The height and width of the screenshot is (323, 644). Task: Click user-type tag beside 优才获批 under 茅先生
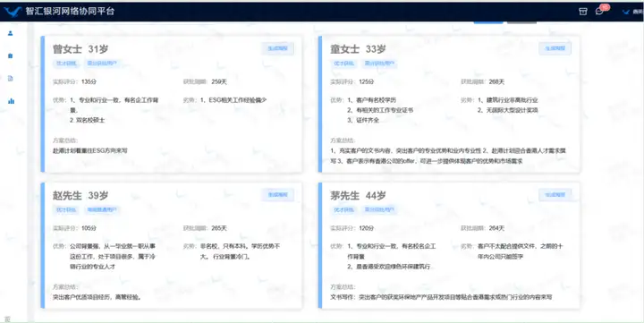[379, 209]
